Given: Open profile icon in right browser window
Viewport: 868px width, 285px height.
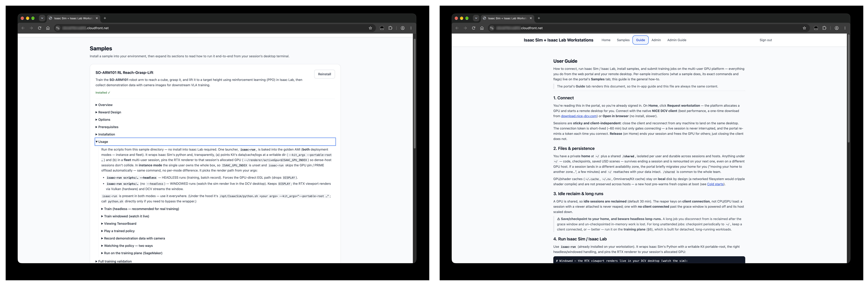Looking at the screenshot, I should click(837, 28).
